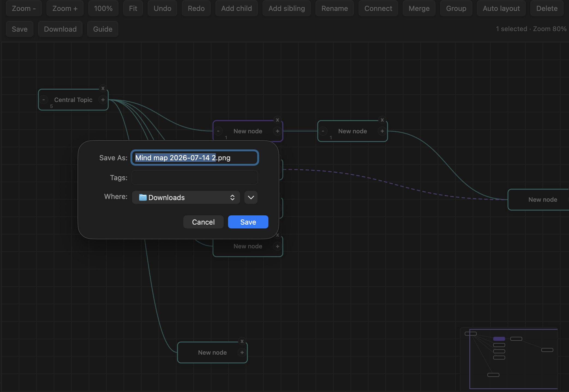The height and width of the screenshot is (392, 569).
Task: Click the '1 selected · Zoom 80%' status text
Action: click(531, 29)
